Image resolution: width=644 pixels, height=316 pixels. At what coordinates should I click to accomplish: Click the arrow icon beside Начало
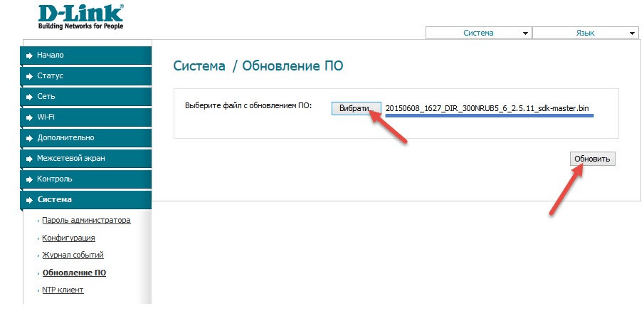pos(29,56)
